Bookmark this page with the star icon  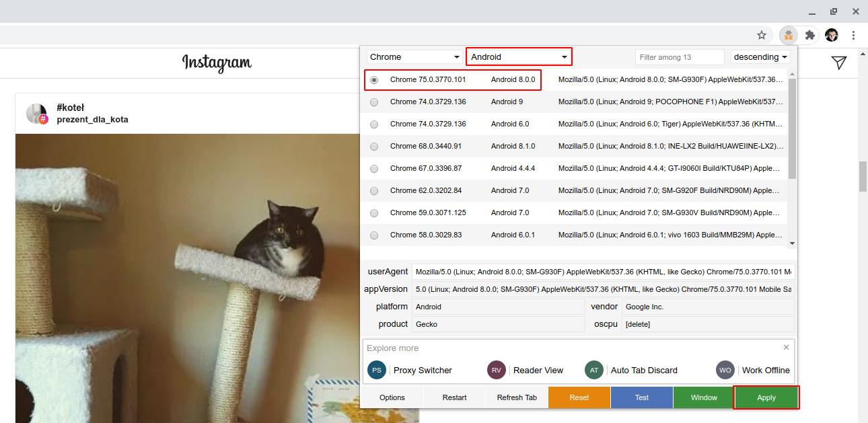coord(762,35)
